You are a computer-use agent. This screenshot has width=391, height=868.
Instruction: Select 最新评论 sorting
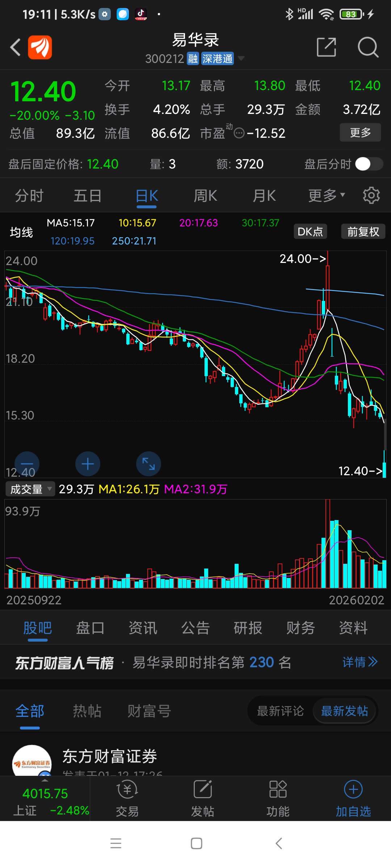(280, 711)
